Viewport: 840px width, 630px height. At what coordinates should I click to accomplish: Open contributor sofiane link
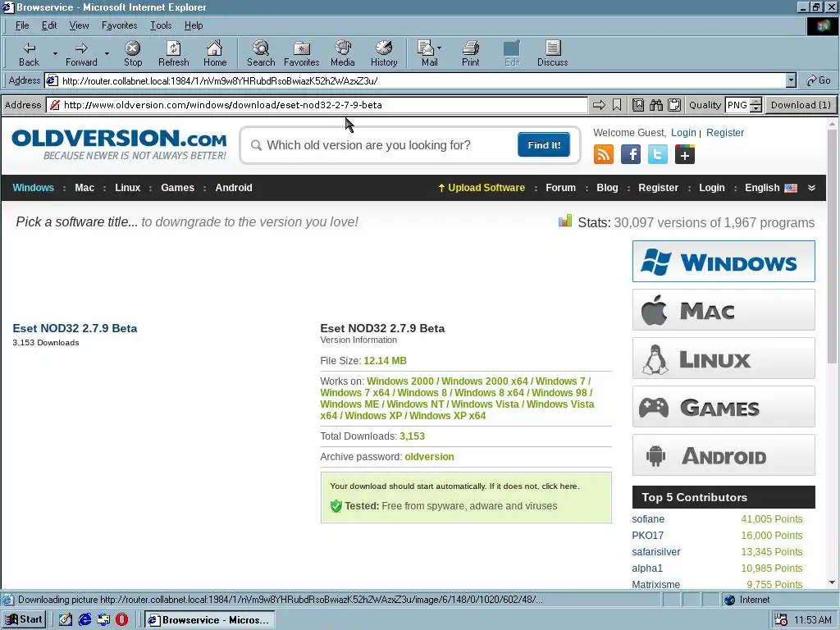tap(648, 518)
